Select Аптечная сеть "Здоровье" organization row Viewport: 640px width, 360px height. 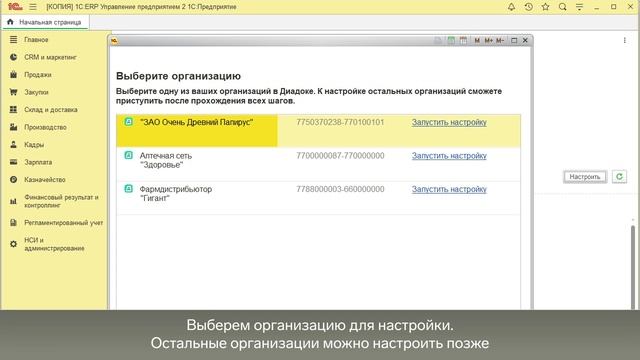click(318, 164)
